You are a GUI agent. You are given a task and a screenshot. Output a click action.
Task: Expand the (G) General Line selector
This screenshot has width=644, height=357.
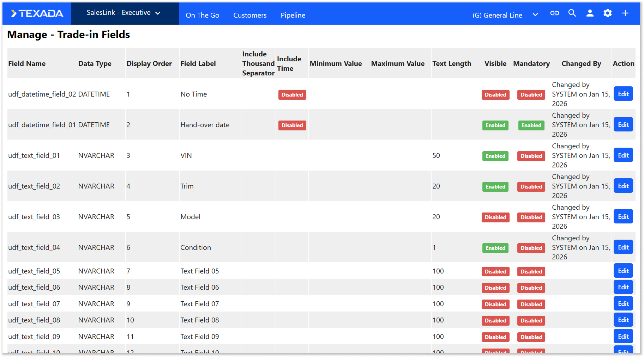497,15
